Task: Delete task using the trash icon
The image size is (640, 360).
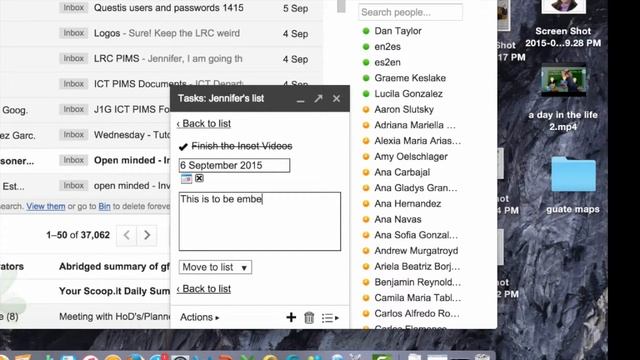Action: (309, 318)
